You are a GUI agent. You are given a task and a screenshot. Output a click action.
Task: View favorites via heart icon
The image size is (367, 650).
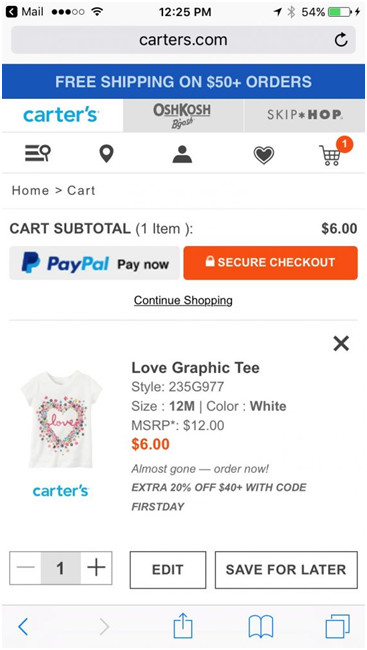click(x=264, y=155)
